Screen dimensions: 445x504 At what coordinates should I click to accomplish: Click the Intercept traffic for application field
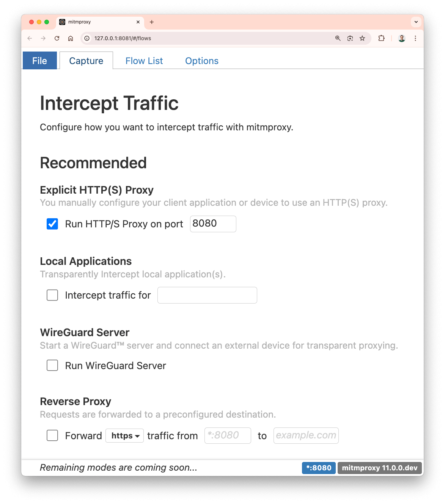click(207, 295)
